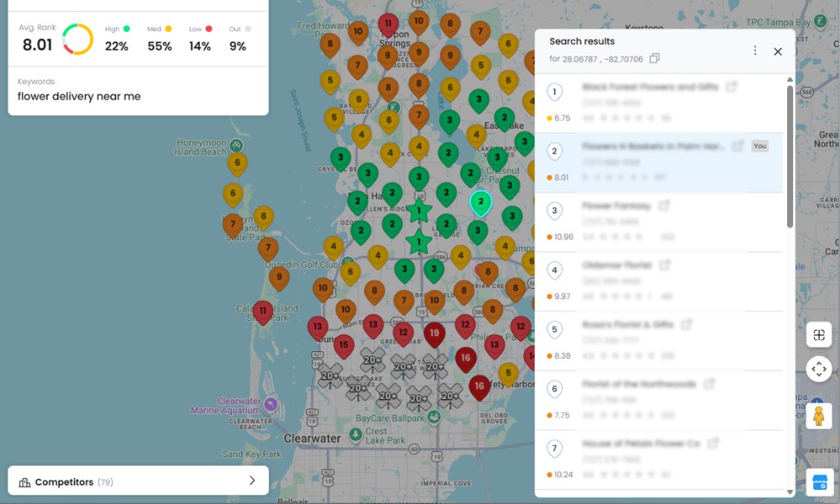The image size is (840, 504).
Task: Click rank score 6.75 in first result
Action: tap(562, 118)
